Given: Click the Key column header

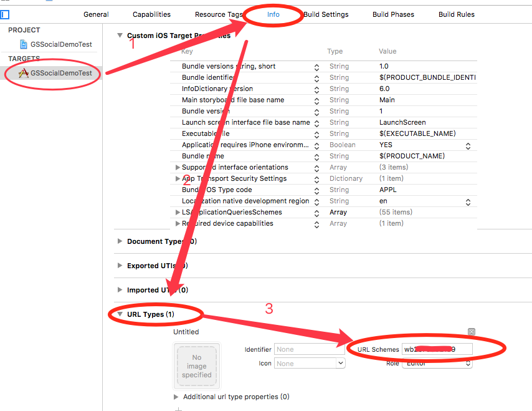Looking at the screenshot, I should point(187,51).
